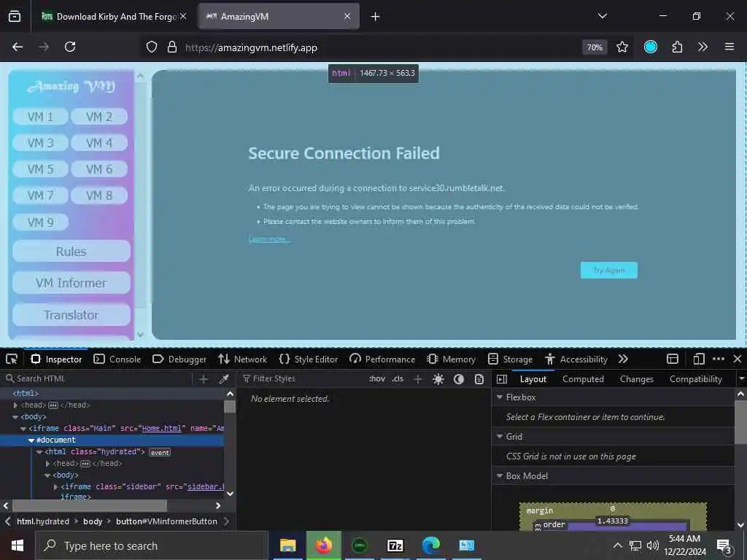Switch to the Console panel

117,359
